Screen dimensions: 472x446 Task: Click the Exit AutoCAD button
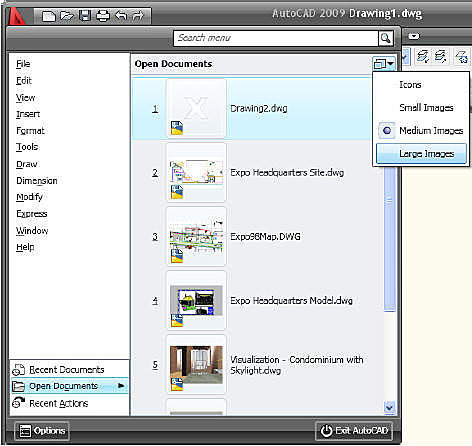coord(354,431)
